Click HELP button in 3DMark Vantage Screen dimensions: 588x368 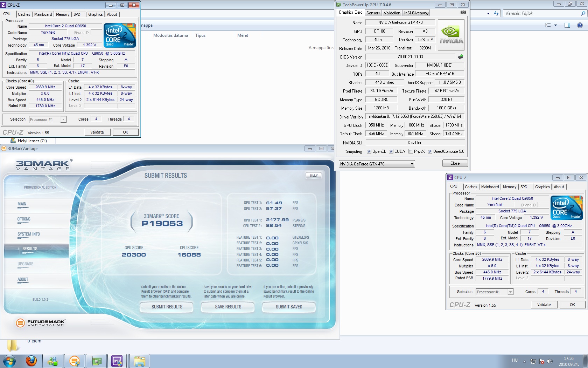[314, 175]
